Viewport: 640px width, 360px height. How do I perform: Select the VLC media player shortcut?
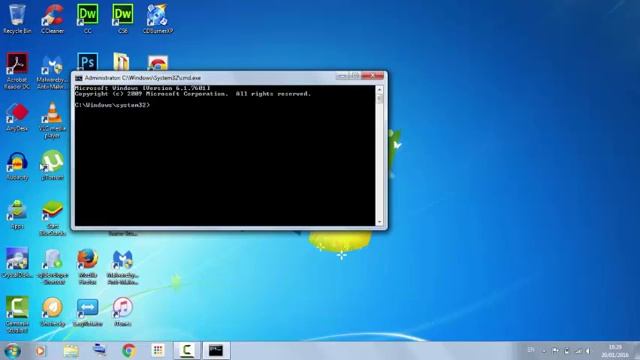(x=52, y=120)
